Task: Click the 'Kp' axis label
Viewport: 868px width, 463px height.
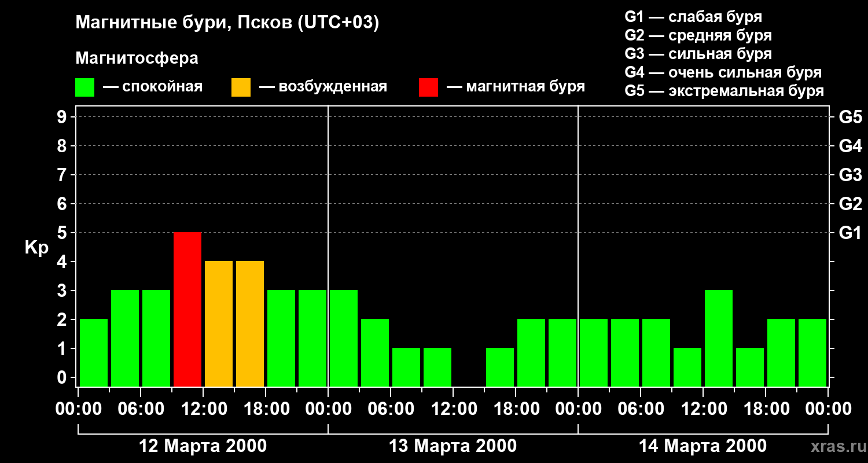Action: [36, 248]
